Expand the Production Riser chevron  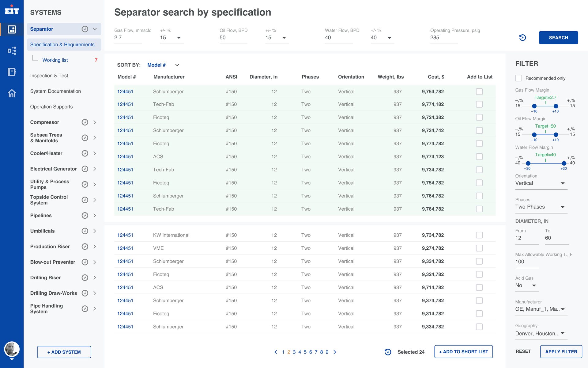pos(95,247)
